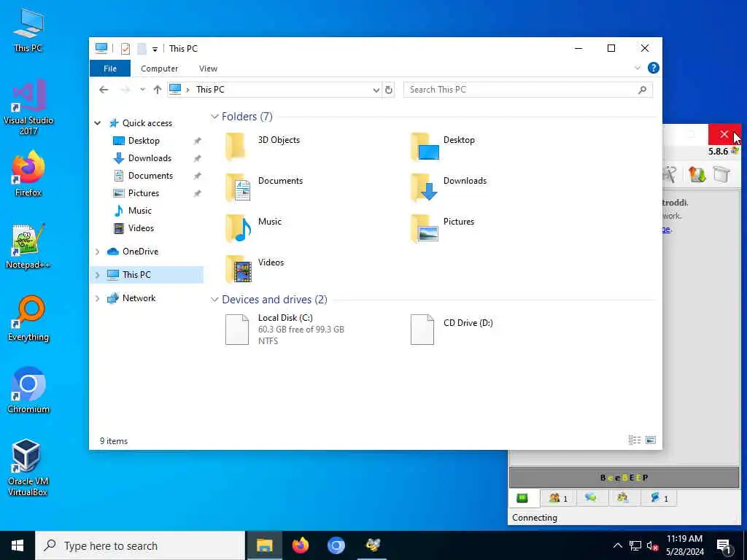Select the Desktop folder in main pane
The height and width of the screenshot is (560, 747).
tap(443, 146)
